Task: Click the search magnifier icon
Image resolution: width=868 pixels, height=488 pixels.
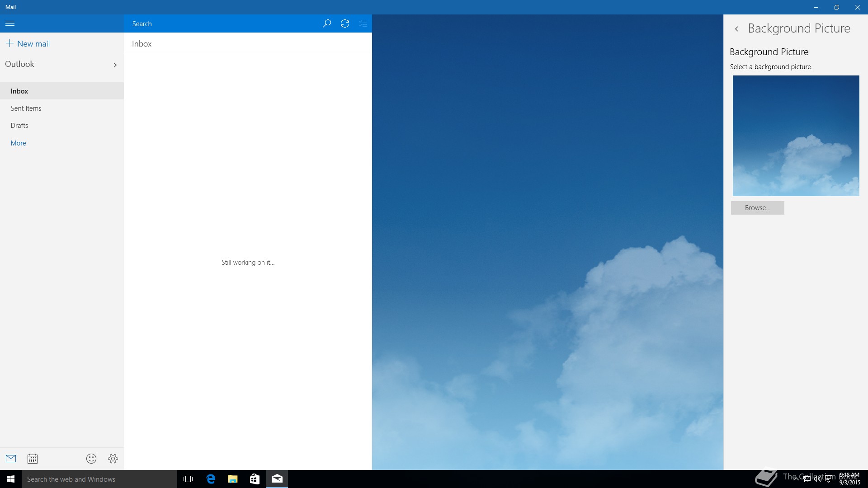Action: pyautogui.click(x=326, y=23)
